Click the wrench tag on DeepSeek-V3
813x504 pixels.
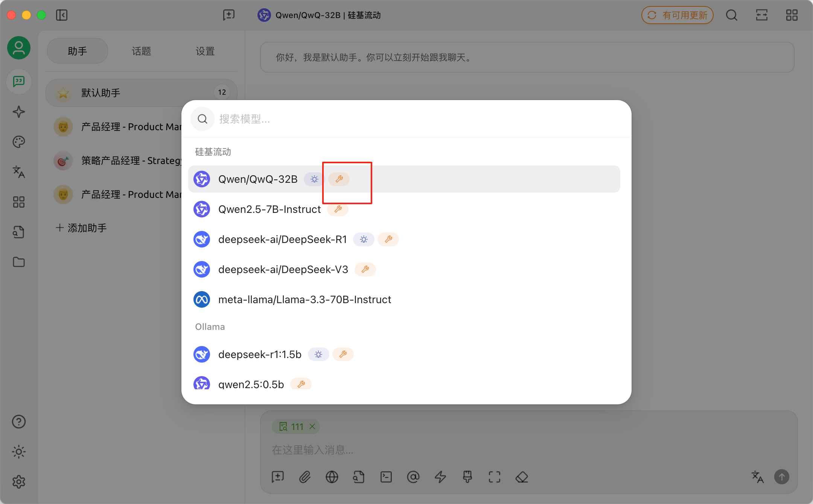(365, 269)
